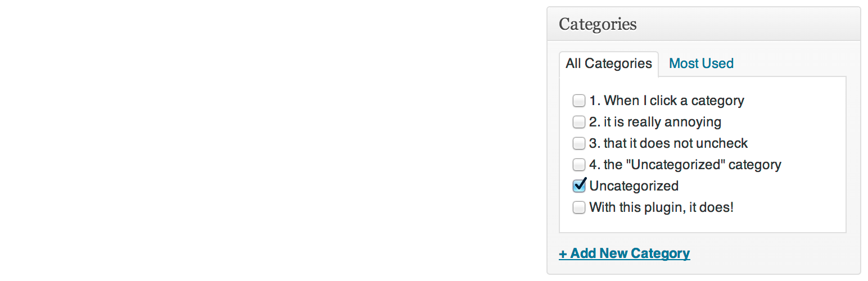Enable the '2. it is really annoying' checkbox

[578, 123]
